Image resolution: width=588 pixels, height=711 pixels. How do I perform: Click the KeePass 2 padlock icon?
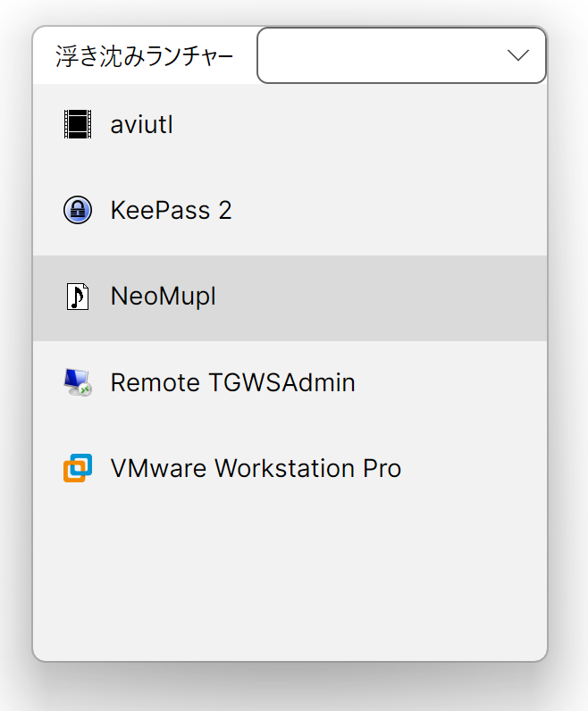point(79,210)
